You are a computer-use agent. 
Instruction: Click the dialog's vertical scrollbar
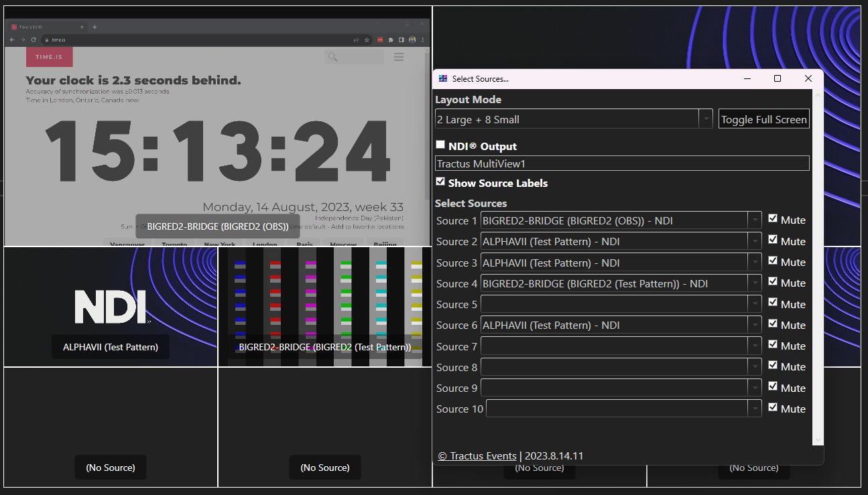coord(817,268)
